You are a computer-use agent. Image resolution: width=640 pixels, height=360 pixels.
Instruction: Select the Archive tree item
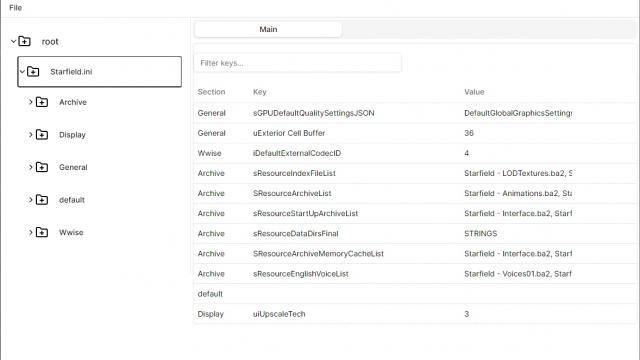[x=73, y=102]
